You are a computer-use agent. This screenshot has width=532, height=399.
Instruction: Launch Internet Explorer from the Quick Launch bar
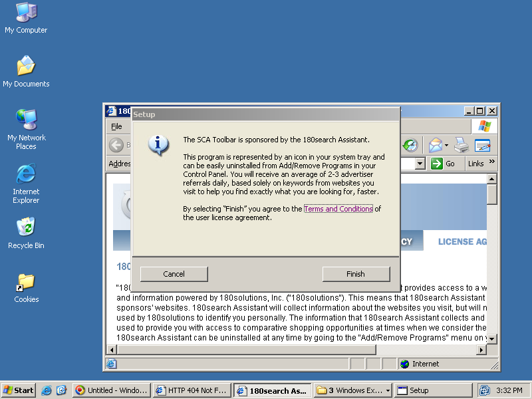coord(46,390)
